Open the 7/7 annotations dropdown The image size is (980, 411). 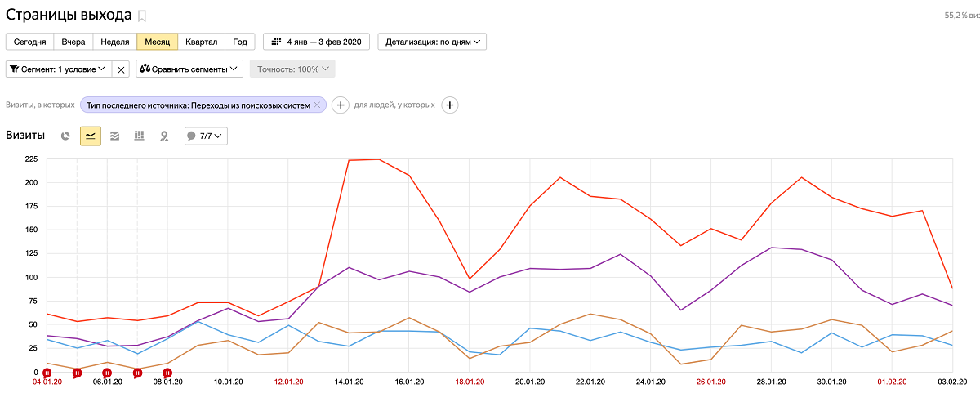206,136
